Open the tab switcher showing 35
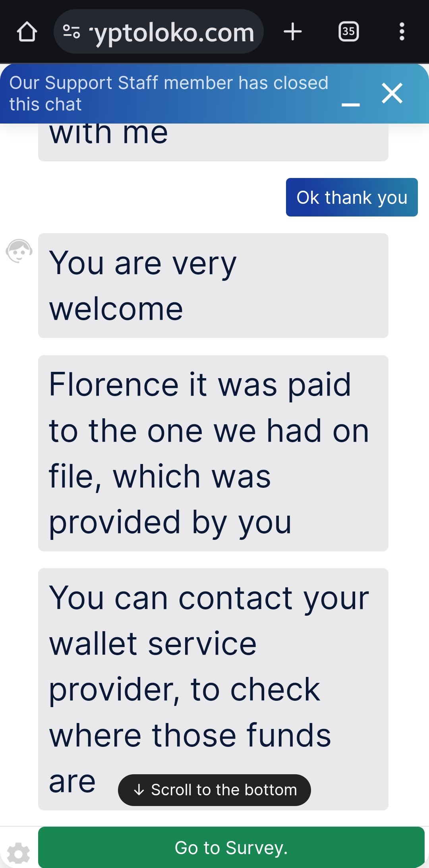Image resolution: width=429 pixels, height=868 pixels. pos(348,32)
